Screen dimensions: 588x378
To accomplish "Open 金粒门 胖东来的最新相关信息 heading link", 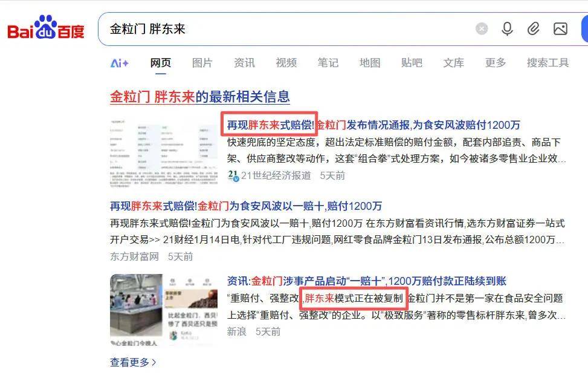I will point(200,97).
